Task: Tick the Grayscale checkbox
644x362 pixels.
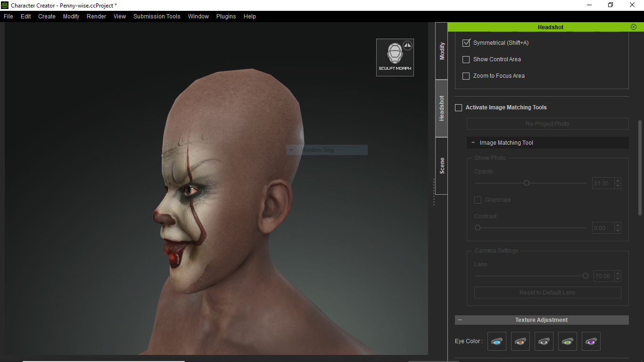Action: click(478, 200)
